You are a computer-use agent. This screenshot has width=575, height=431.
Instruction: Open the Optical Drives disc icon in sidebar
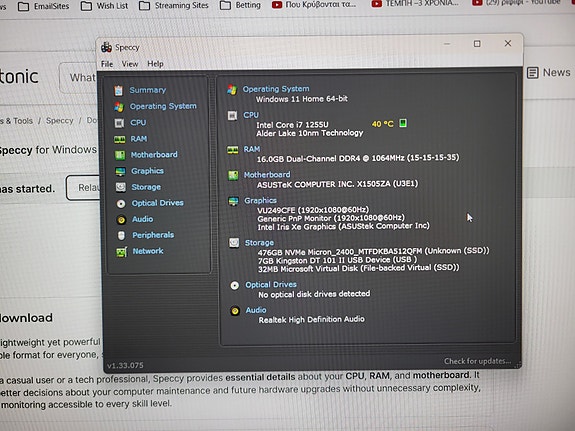pos(121,204)
